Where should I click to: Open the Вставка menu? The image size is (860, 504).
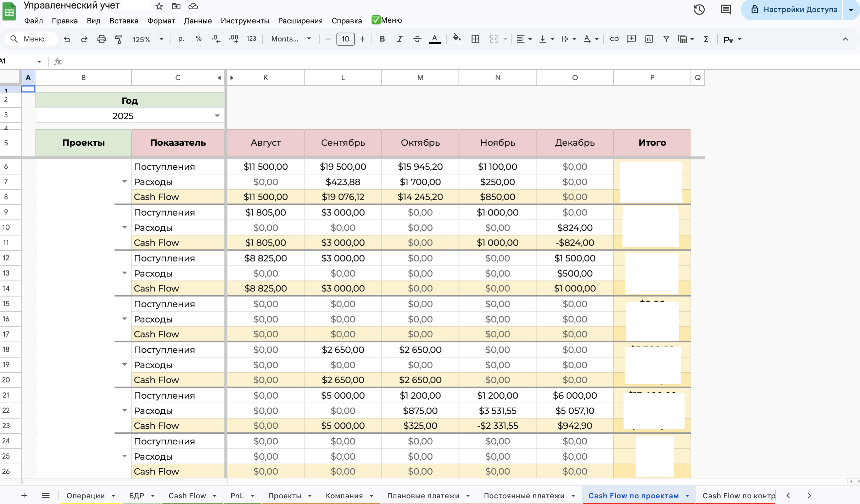click(x=124, y=21)
